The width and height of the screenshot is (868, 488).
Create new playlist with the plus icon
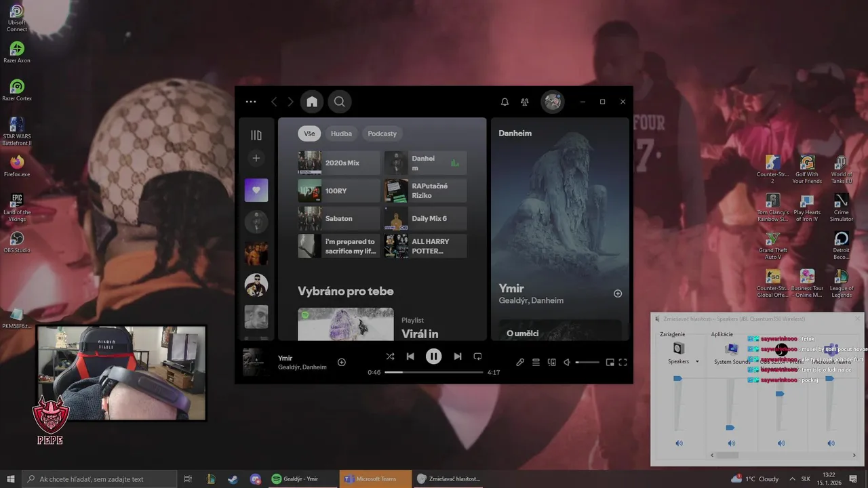point(256,158)
